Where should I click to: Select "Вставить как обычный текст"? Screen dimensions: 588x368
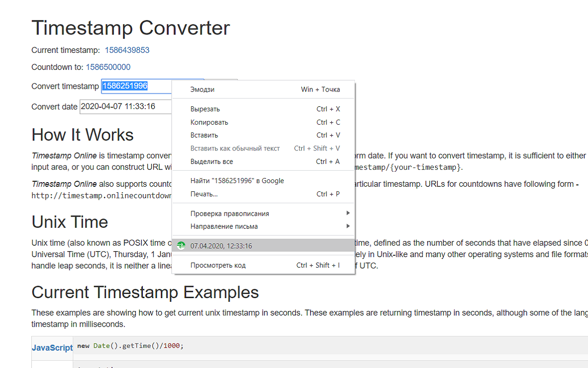pyautogui.click(x=235, y=148)
